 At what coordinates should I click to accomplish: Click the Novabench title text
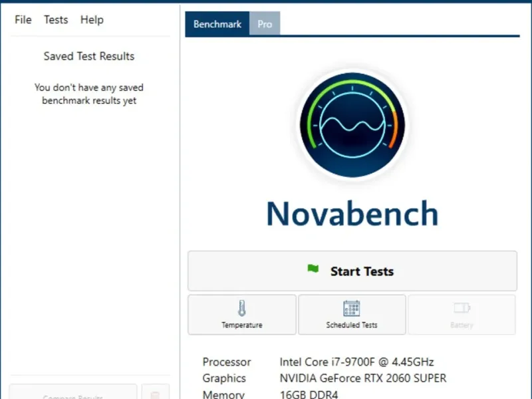pos(352,213)
